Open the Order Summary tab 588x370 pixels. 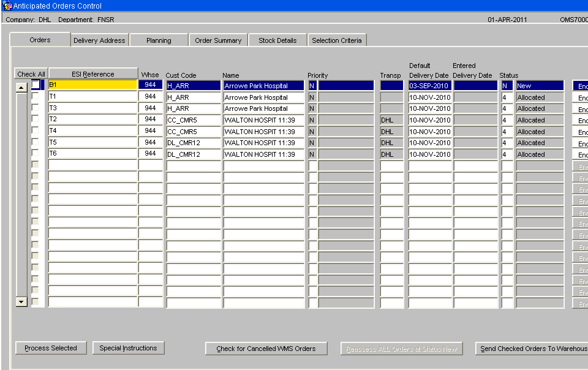(x=218, y=40)
